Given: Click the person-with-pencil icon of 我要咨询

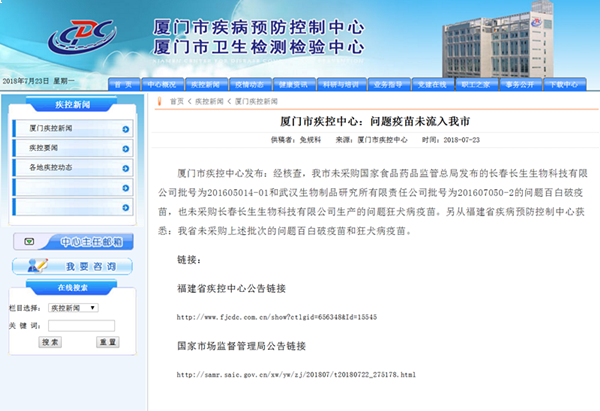Looking at the screenshot, I should (x=38, y=266).
